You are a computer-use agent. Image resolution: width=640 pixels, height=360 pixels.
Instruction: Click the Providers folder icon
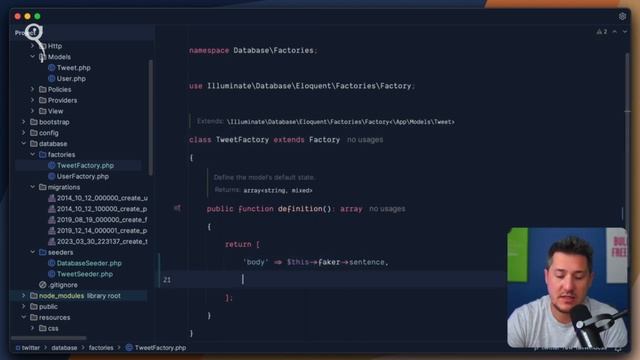point(42,100)
